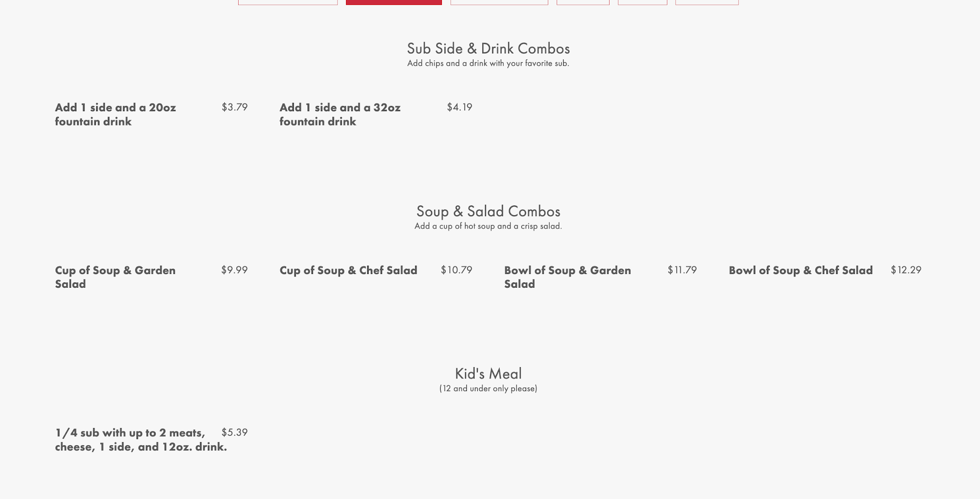Click the $3.79 combo price
980x499 pixels.
pyautogui.click(x=235, y=107)
